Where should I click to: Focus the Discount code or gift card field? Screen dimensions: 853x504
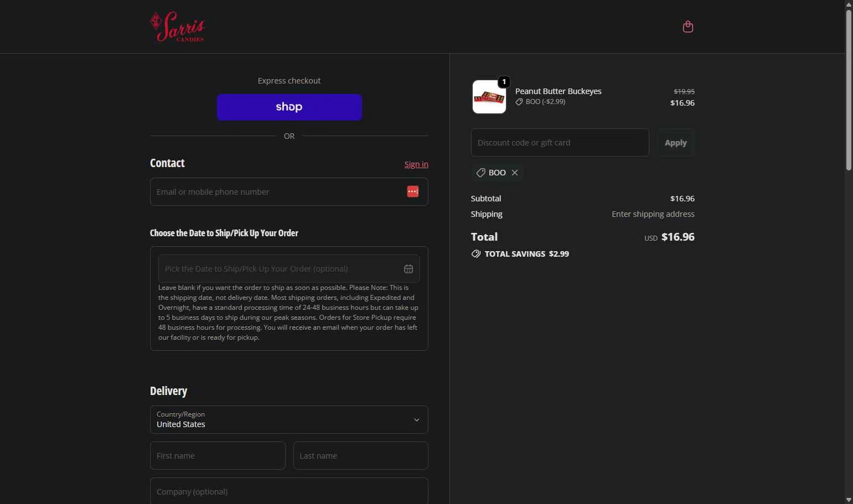click(x=560, y=143)
